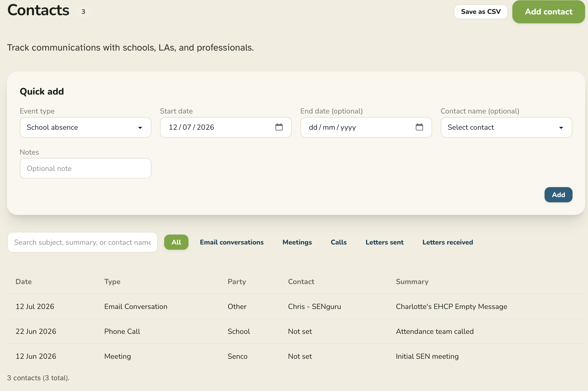The image size is (588, 391).
Task: Select the Email Conversation type cell
Action: (136, 306)
